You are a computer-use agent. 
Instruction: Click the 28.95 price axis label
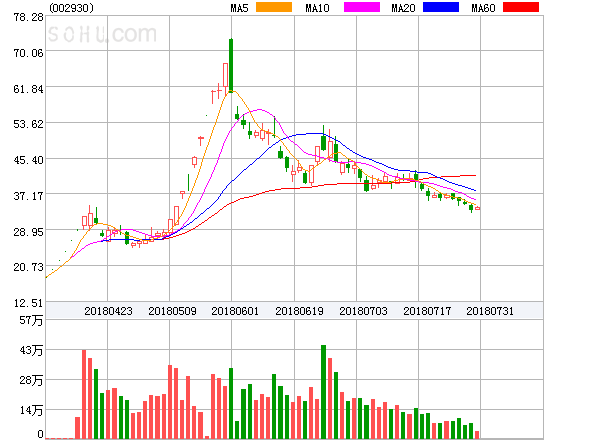(28, 232)
